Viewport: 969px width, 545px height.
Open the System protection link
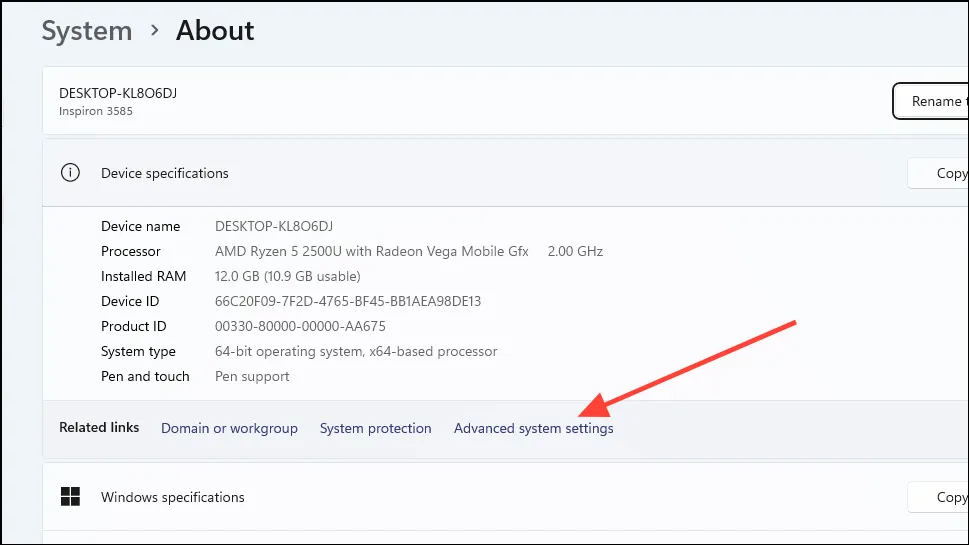(x=375, y=428)
